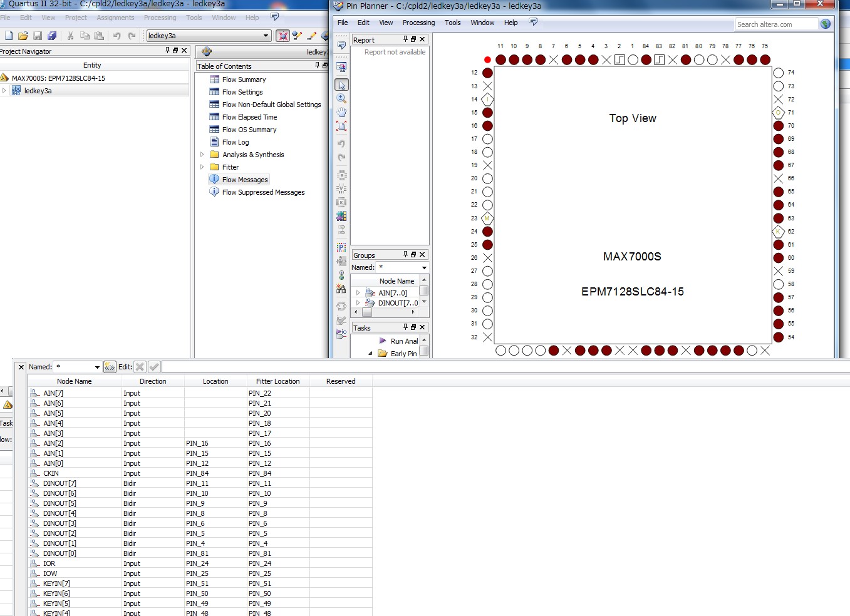Open a file via Quartus toolbar folder icon
Viewport: 850px width, 616px height.
[x=23, y=36]
